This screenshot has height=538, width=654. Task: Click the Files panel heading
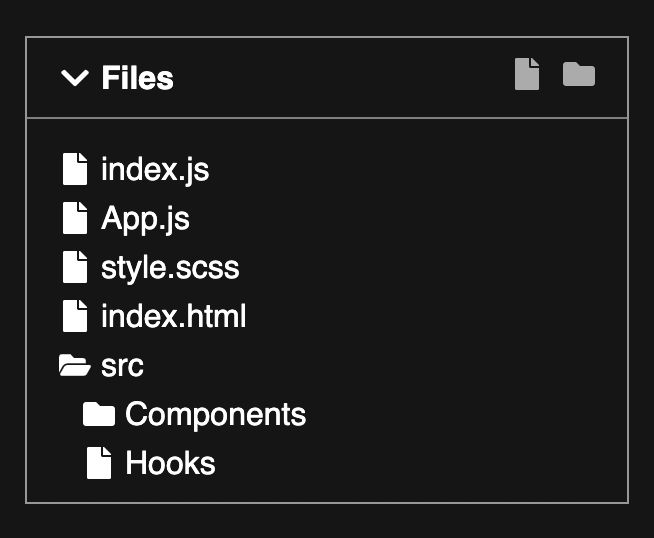[137, 78]
